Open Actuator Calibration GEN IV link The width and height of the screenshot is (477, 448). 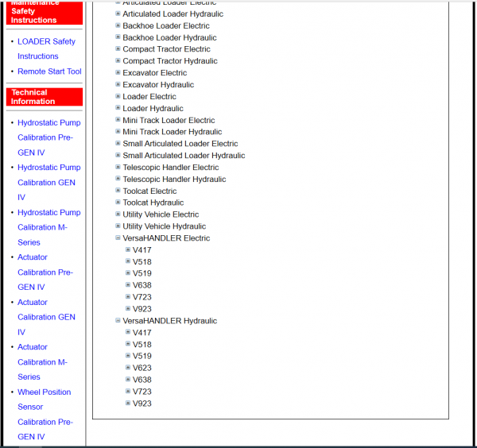46,317
